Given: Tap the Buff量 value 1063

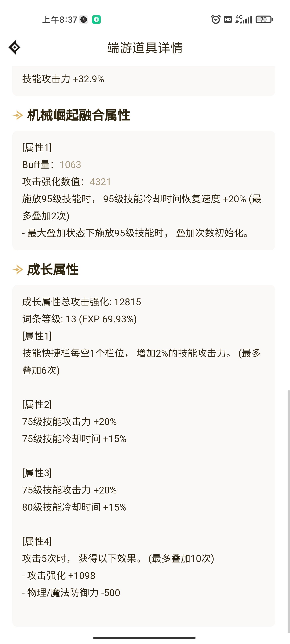Looking at the screenshot, I should click(70, 165).
